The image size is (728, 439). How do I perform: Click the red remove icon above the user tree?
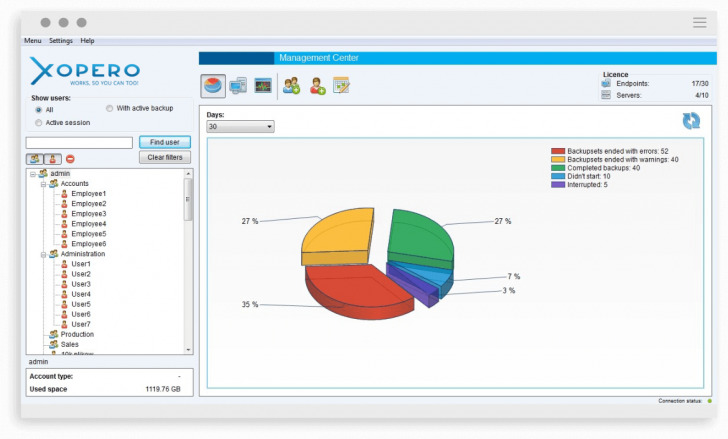70,159
